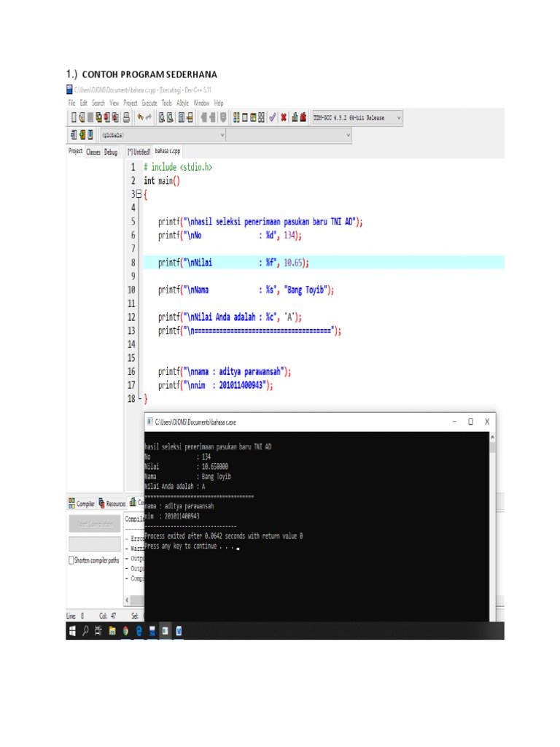Click the Save All toolbar icon
This screenshot has width=560, height=747.
98,117
